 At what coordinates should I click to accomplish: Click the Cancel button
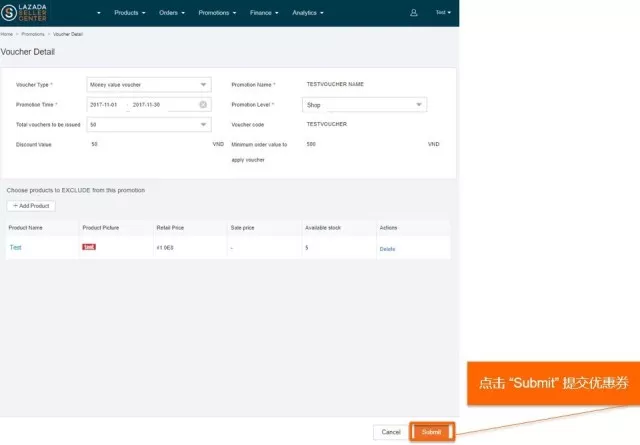390,432
